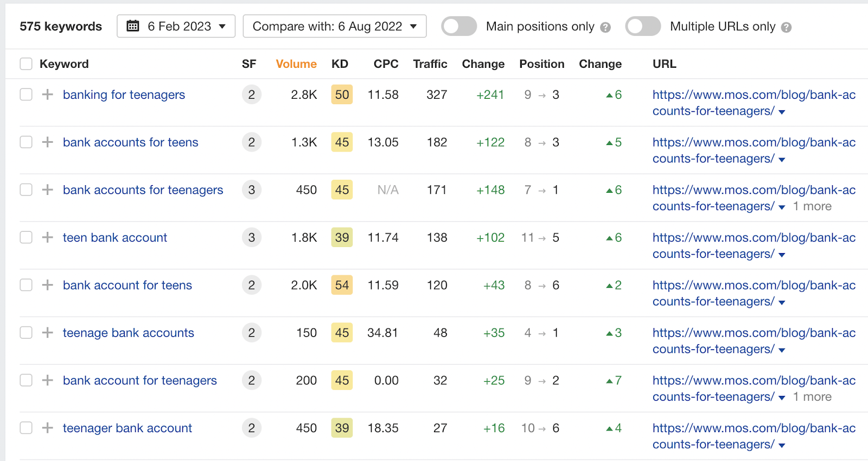Expand URL dropdown arrow for 'bank accounts for teens'
868x461 pixels.
tap(782, 160)
